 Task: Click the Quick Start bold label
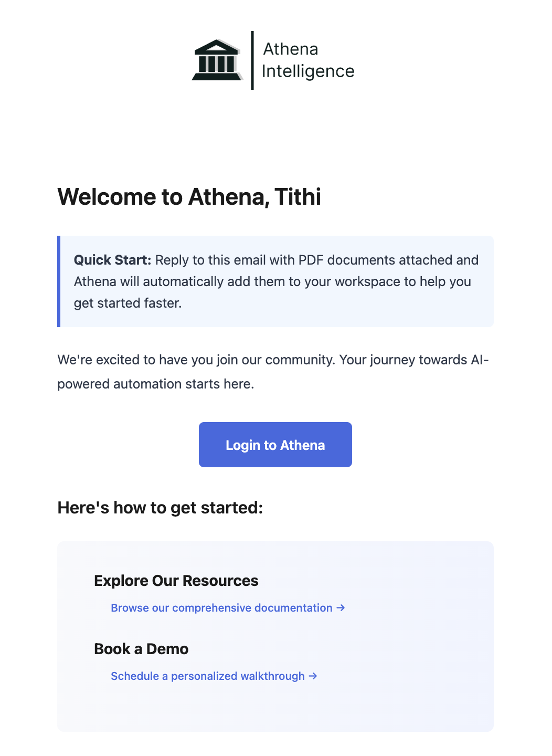click(x=112, y=260)
